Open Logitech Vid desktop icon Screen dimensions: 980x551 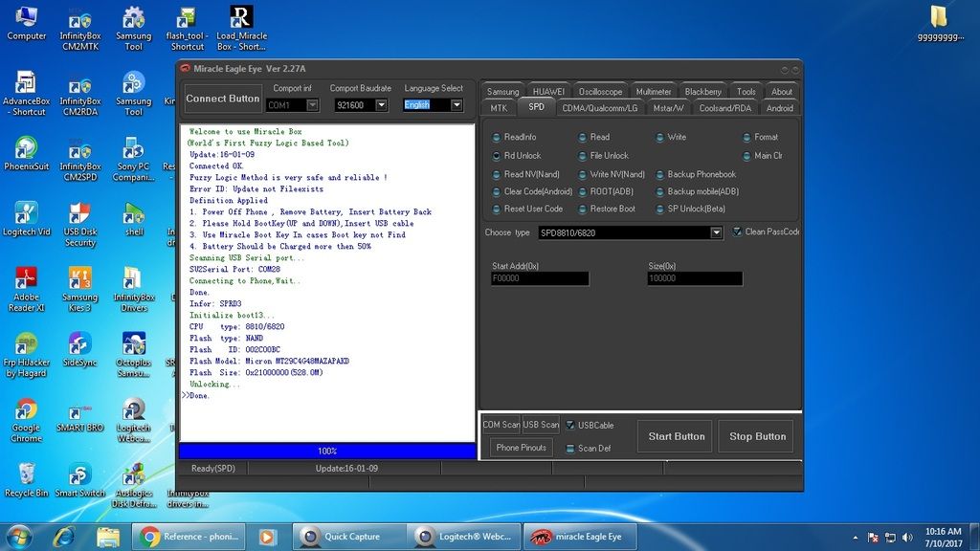point(26,219)
